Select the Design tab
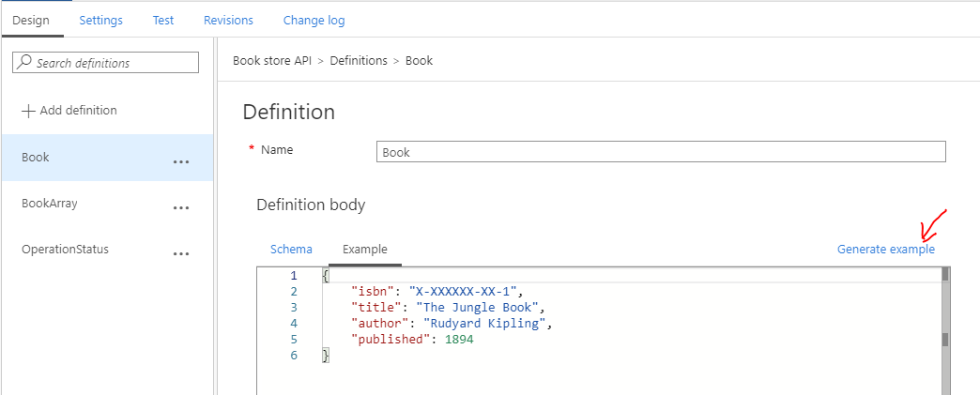980x395 pixels. click(31, 20)
